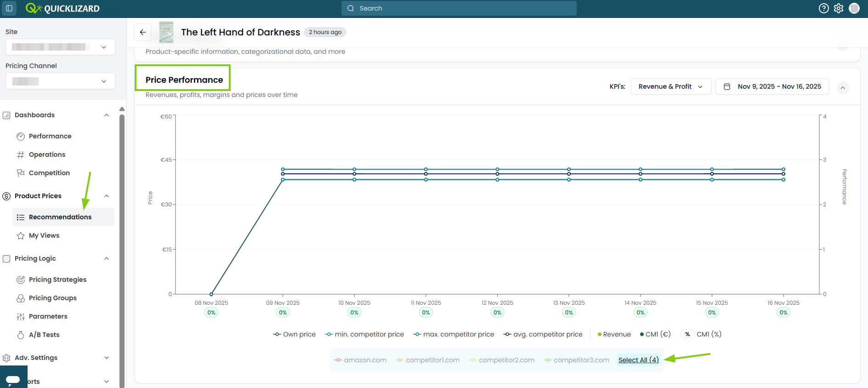The width and height of the screenshot is (868, 388).
Task: Click the Select All (4) link
Action: point(638,360)
